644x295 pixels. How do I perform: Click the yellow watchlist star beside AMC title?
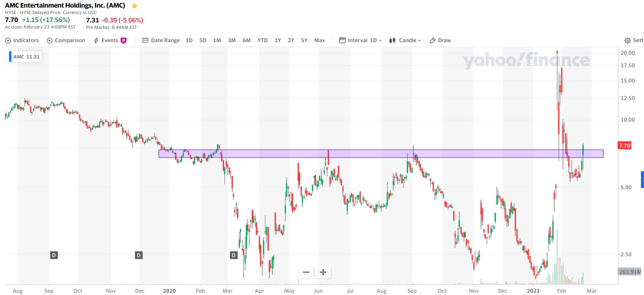(134, 6)
